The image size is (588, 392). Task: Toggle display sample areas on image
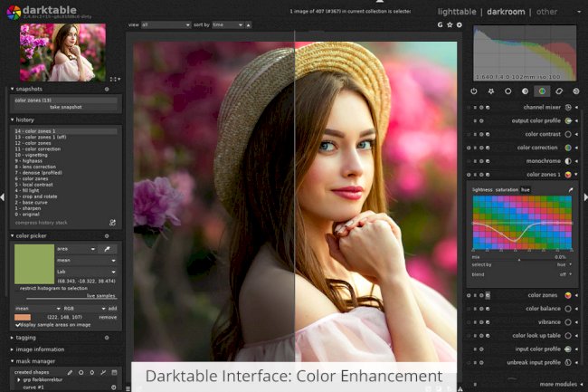(18, 324)
